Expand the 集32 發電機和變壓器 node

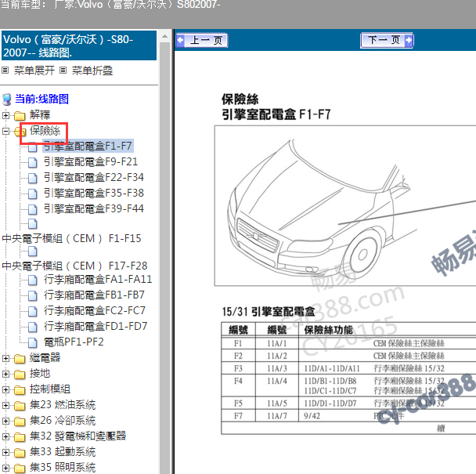5,436
